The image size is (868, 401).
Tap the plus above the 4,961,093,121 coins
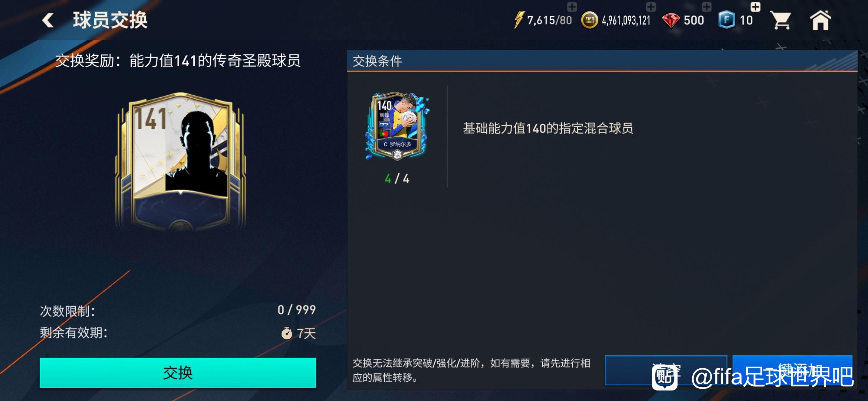[651, 6]
